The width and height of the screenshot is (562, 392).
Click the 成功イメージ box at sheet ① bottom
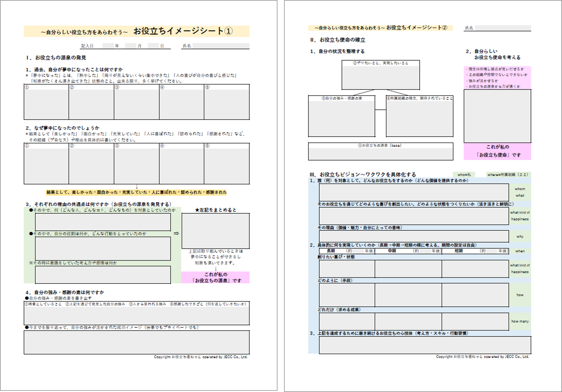click(x=137, y=342)
